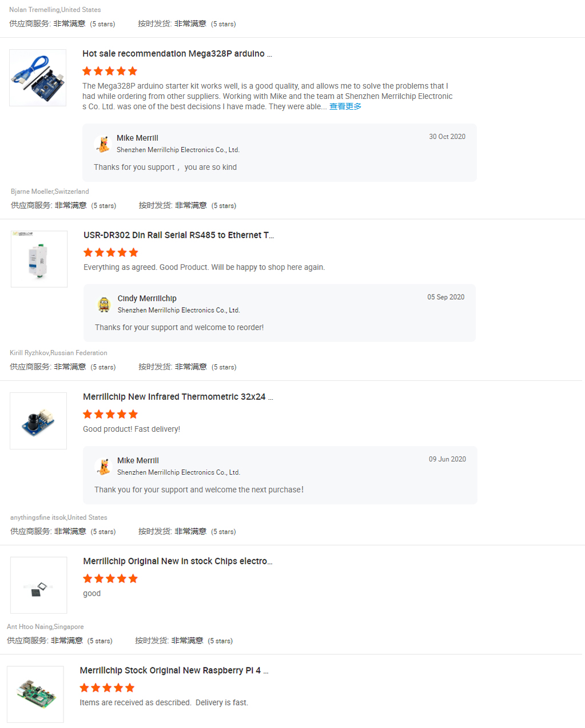Open 'Merrillchip Stock Original New Raspberry Pi 4' title

tap(174, 670)
